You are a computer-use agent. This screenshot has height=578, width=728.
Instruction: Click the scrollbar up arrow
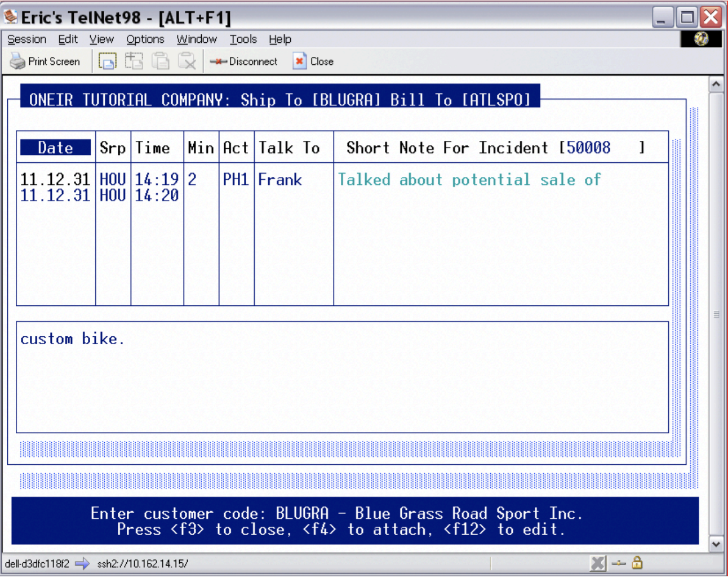click(x=716, y=85)
